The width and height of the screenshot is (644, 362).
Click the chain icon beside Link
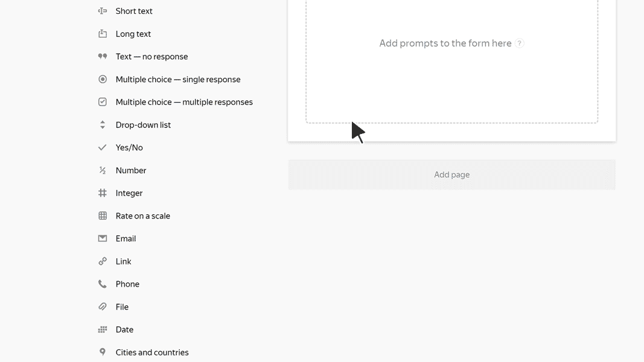click(x=102, y=261)
